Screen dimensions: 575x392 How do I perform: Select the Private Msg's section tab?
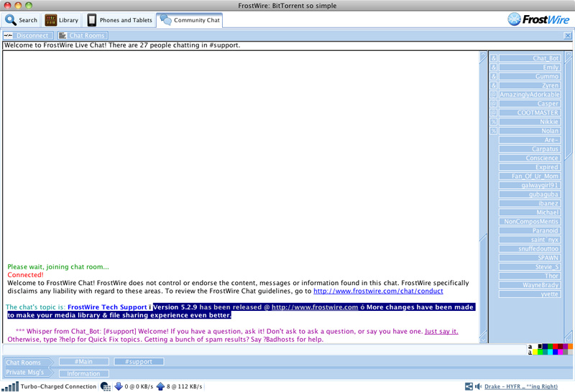27,372
